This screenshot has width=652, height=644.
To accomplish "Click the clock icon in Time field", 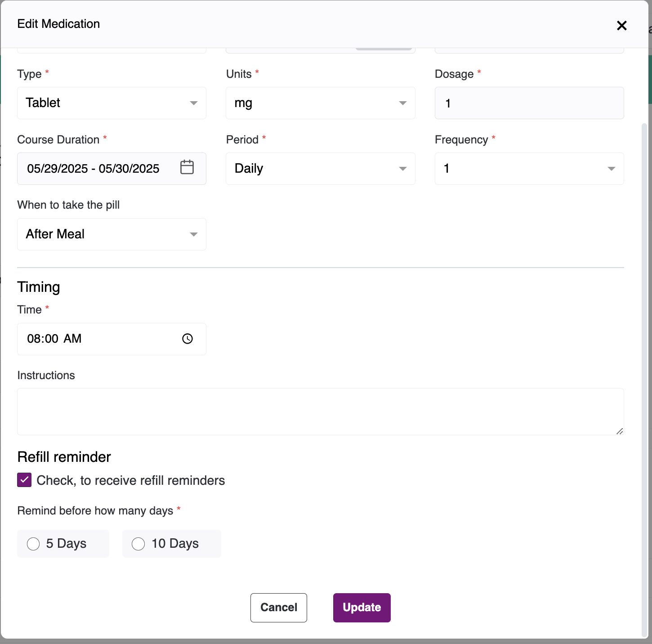I will [x=188, y=339].
